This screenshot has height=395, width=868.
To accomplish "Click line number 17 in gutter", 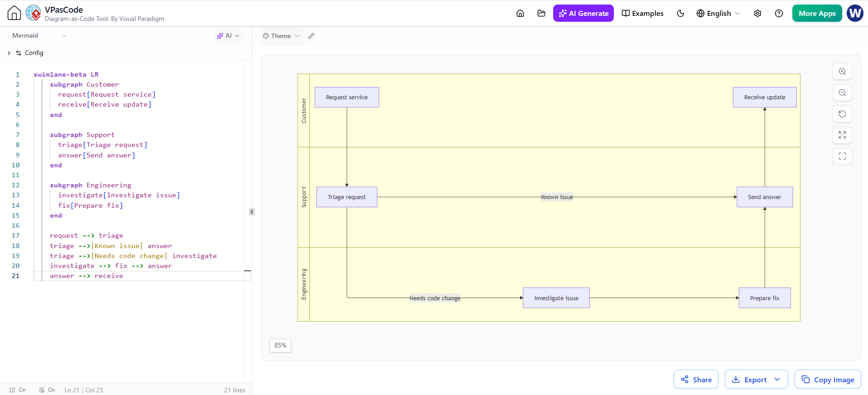I will pos(15,235).
